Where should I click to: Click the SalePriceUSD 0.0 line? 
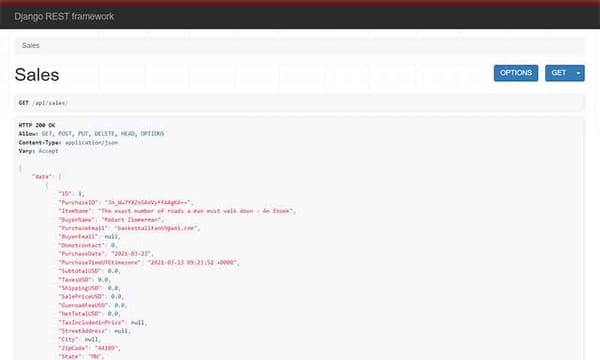point(91,296)
